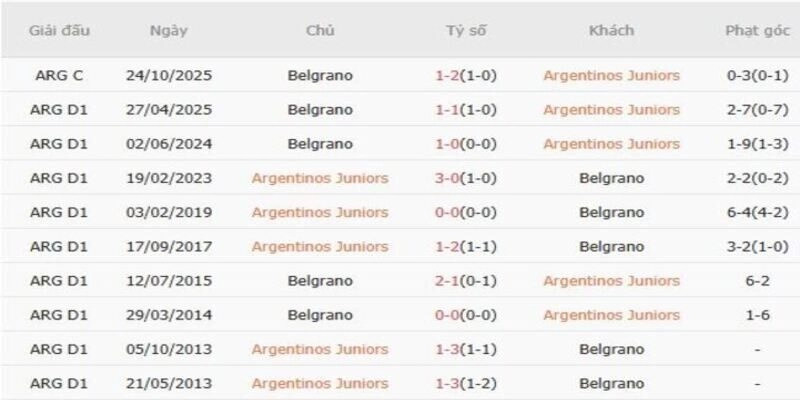Open Argentinos Juniors in the 19/02/2023 row
This screenshot has width=800, height=400.
(x=320, y=178)
